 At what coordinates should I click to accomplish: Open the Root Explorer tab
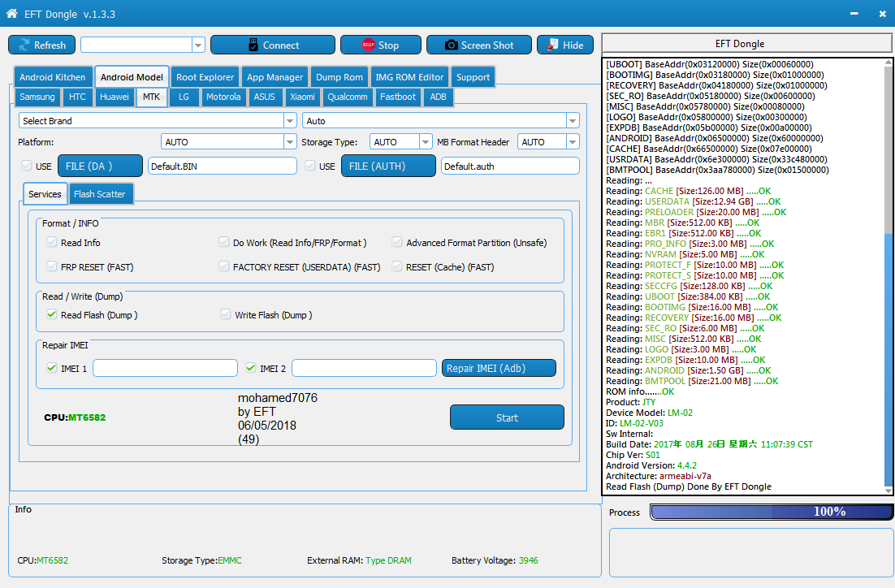(x=205, y=77)
